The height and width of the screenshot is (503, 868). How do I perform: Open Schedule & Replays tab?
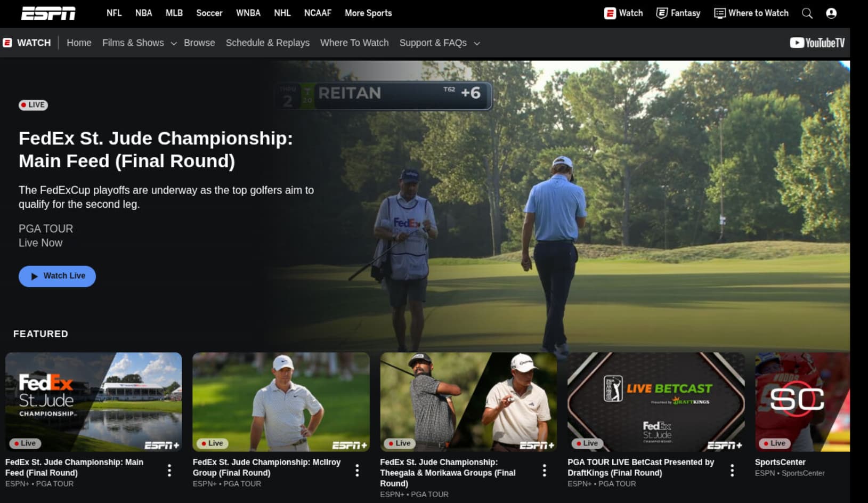267,43
